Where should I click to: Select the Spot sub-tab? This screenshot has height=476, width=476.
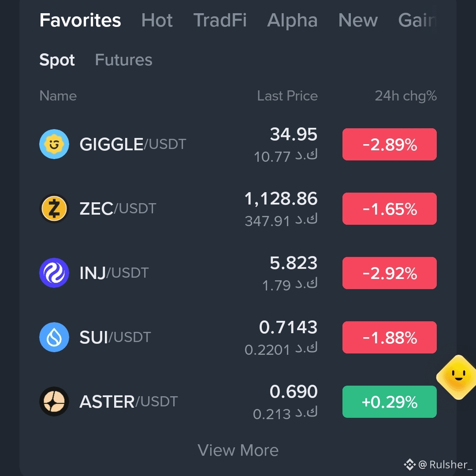pyautogui.click(x=57, y=60)
